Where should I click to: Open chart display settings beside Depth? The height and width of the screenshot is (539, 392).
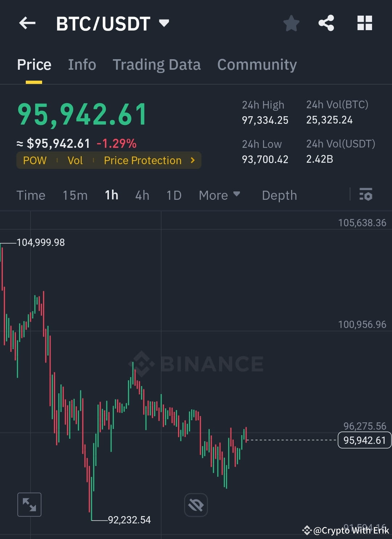point(366,195)
